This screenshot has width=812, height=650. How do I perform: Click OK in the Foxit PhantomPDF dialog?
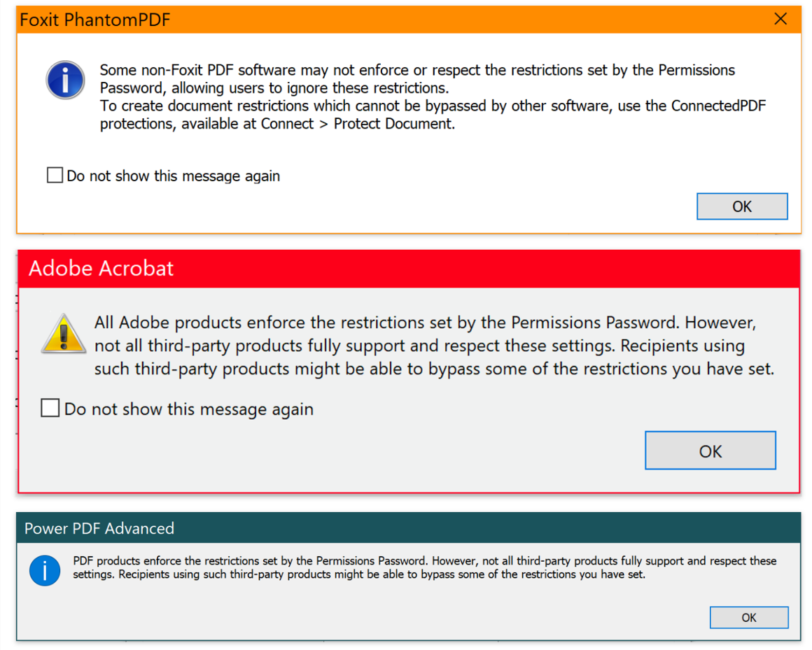click(742, 206)
